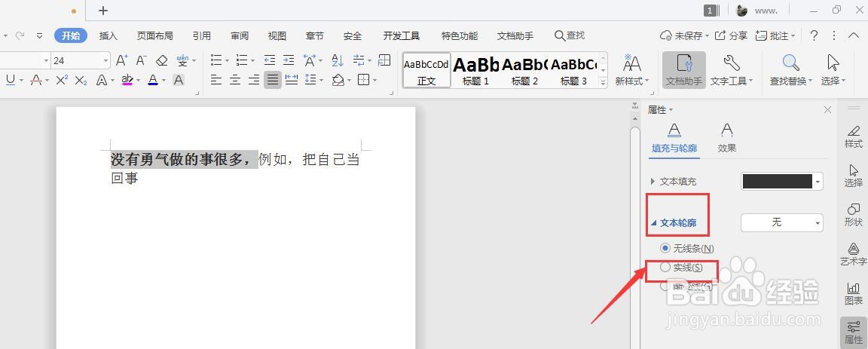Open the font size 24 dropdown

click(x=105, y=60)
